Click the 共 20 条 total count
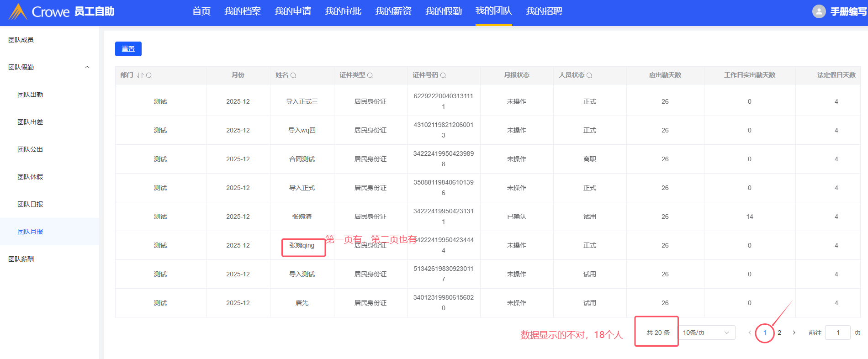Screen dimensions: 868x359 tap(658, 333)
